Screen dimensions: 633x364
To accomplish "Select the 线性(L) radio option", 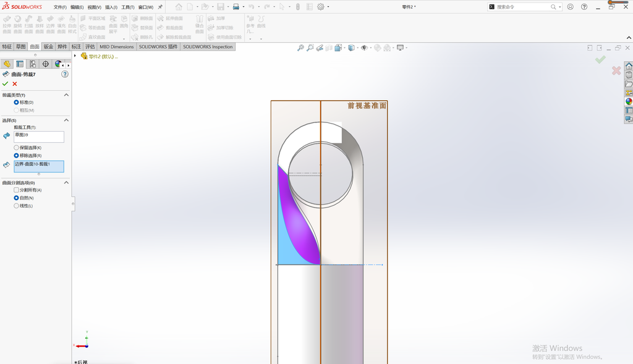I will [x=23, y=206].
